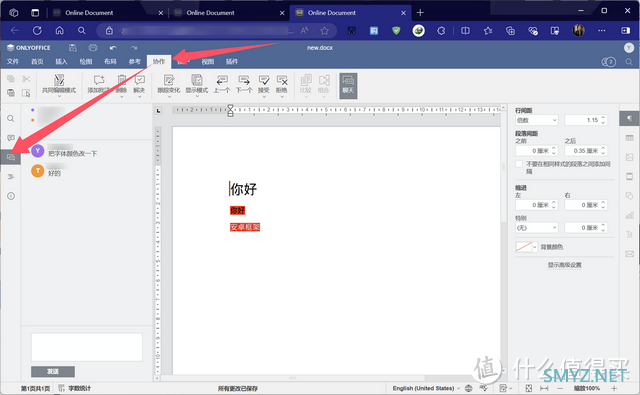Go to previous change (上一个)
Viewport: 640px width, 395px height.
[222, 84]
